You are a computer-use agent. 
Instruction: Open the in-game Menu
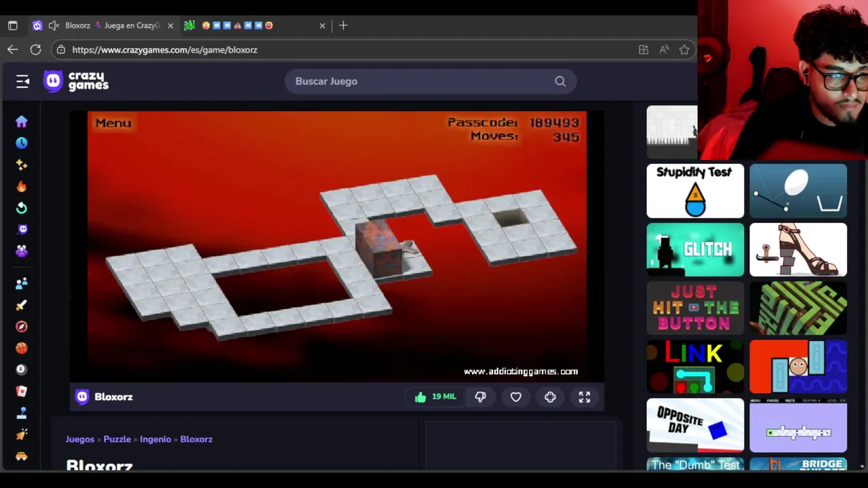point(113,123)
